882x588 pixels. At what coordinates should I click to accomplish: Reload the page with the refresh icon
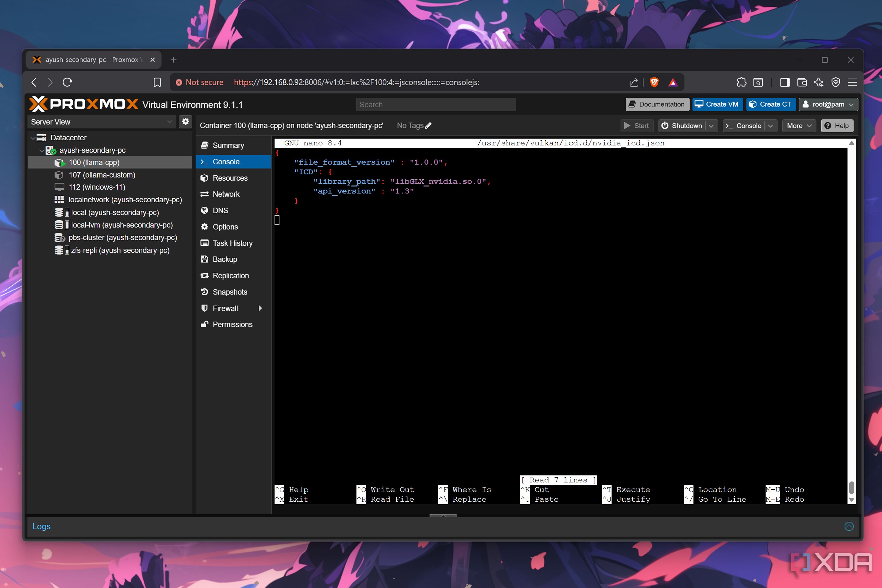pyautogui.click(x=67, y=82)
